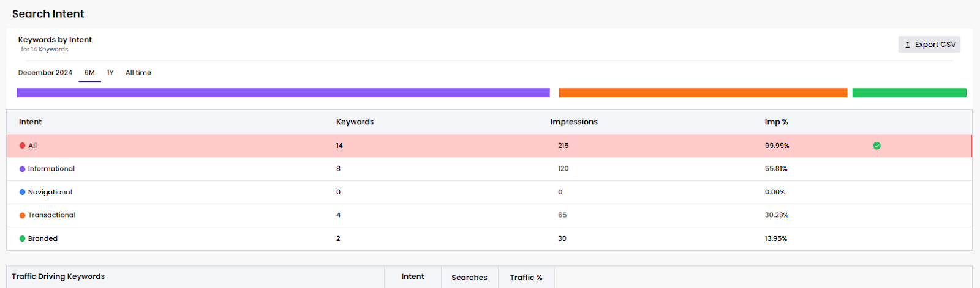The height and width of the screenshot is (288, 980).
Task: Click the purple dot beside Informational
Action: pyautogui.click(x=22, y=169)
